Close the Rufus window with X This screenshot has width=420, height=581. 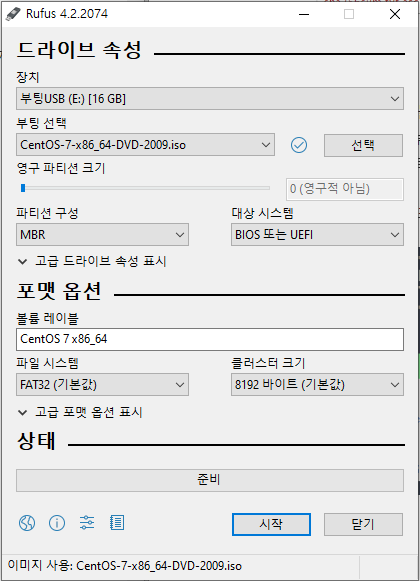(x=395, y=14)
